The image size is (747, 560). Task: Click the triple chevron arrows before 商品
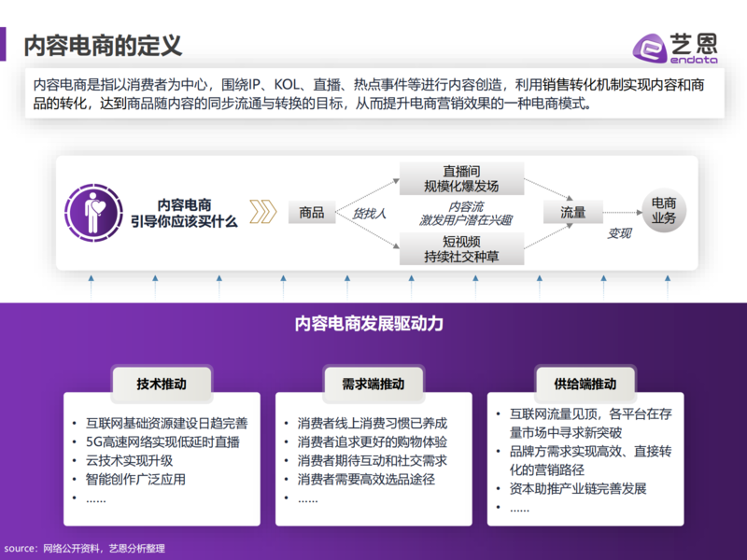tap(263, 213)
